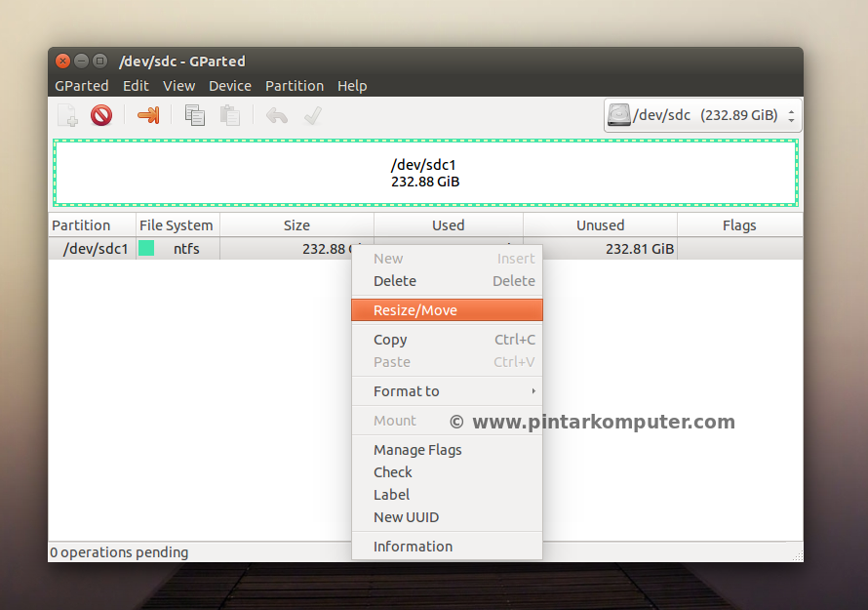The image size is (868, 610).
Task: Click the red Delete partition toolbar icon
Action: [x=101, y=115]
